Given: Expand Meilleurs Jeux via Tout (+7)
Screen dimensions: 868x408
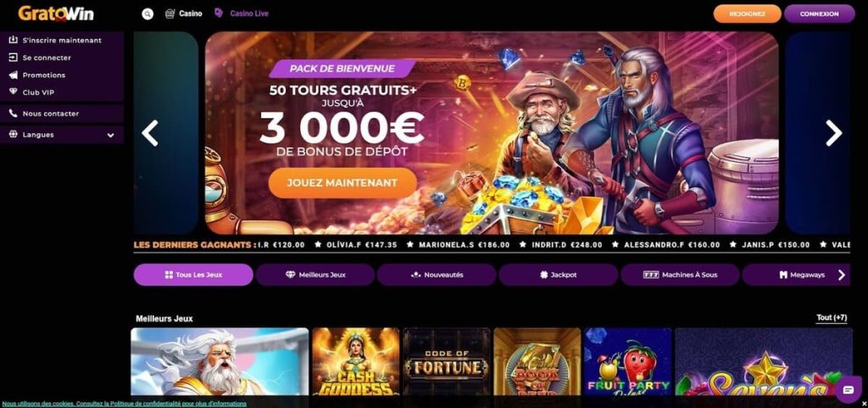Looking at the screenshot, I should tap(832, 318).
